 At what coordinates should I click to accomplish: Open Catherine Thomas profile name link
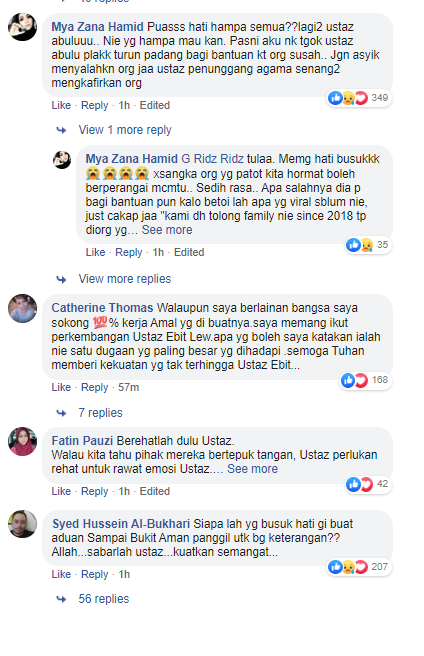click(x=102, y=308)
